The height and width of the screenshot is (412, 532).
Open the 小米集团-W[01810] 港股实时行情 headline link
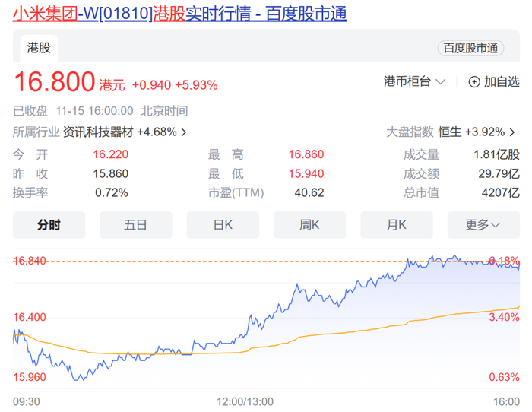tap(179, 14)
